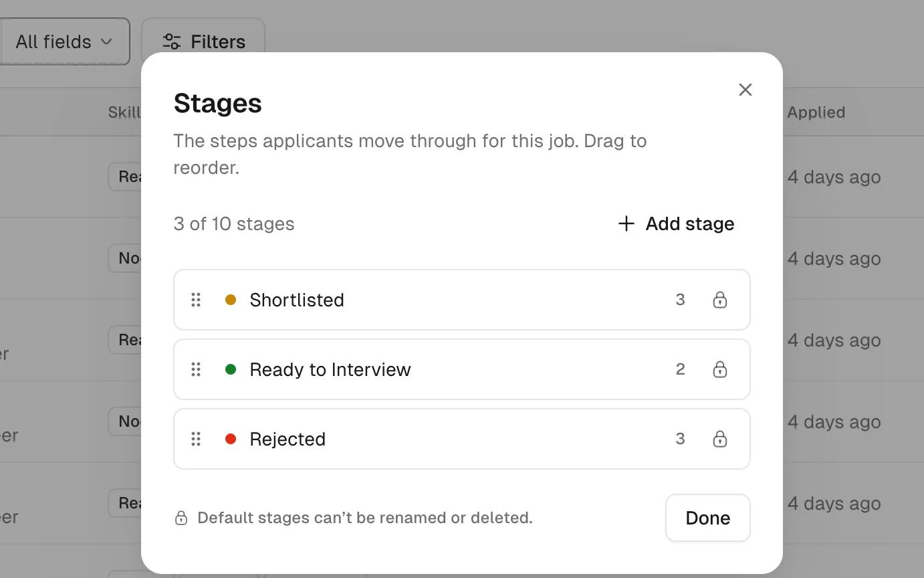The image size is (924, 578).
Task: Click the Applied column header in background table
Action: click(x=816, y=112)
